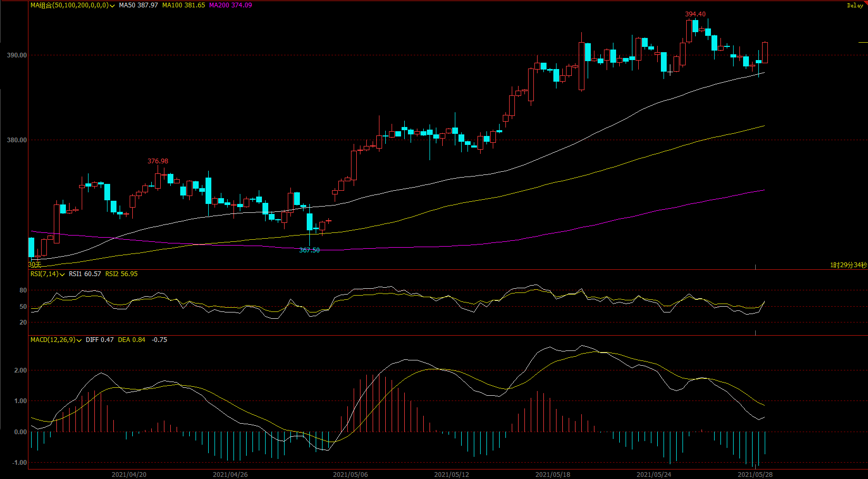Click the MA200 374.09 value

[x=230, y=5]
